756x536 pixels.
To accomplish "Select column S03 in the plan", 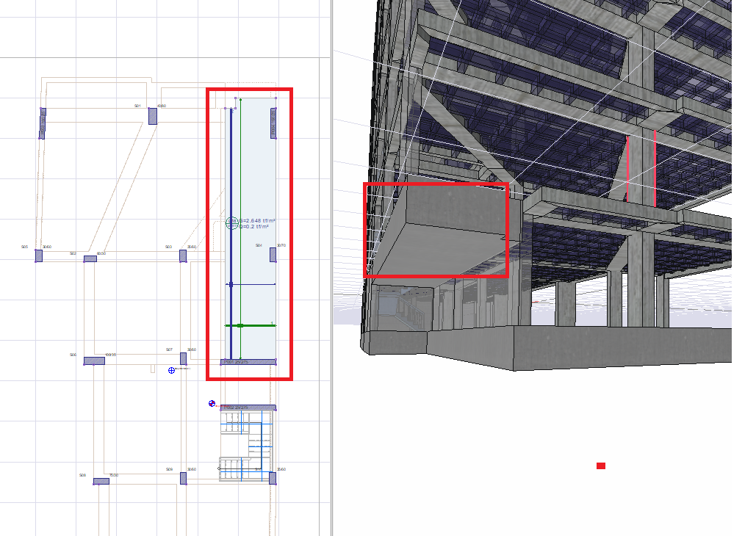I will (183, 256).
